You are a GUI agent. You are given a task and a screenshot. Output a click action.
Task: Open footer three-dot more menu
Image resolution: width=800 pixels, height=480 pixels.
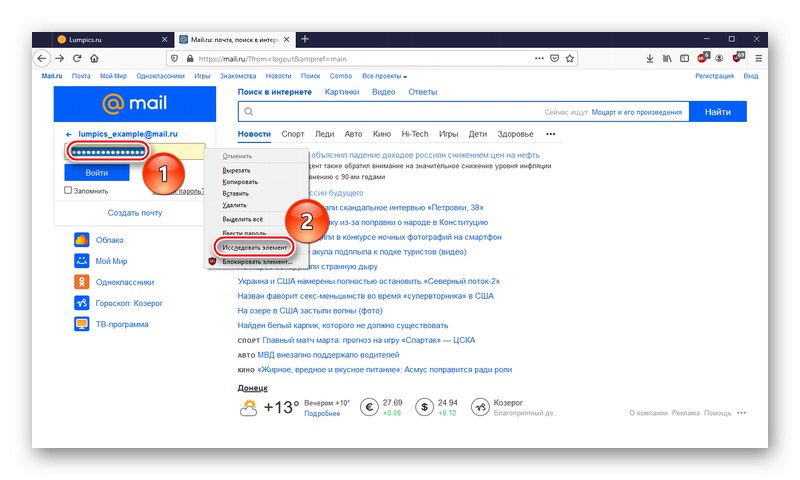(741, 413)
